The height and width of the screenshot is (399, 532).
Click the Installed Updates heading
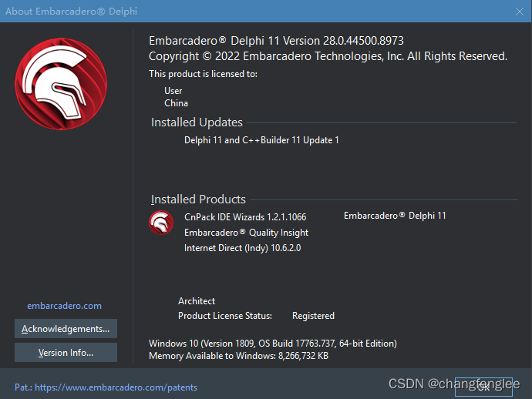point(197,122)
